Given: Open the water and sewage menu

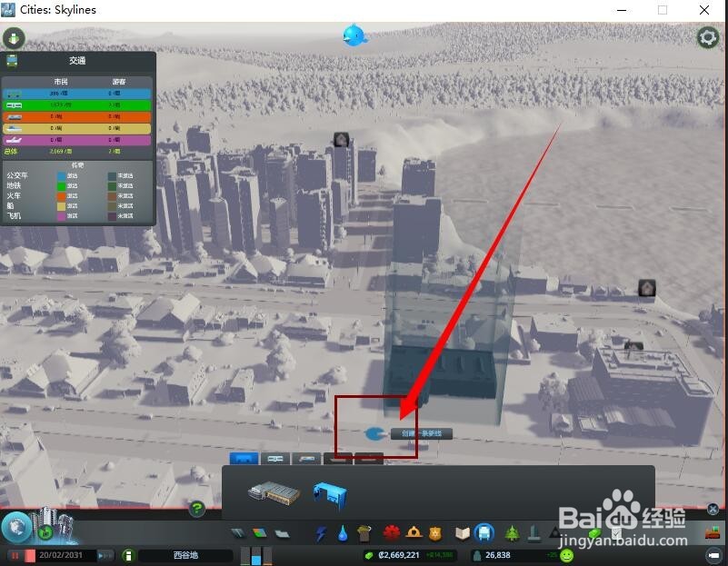Looking at the screenshot, I should click(x=343, y=533).
